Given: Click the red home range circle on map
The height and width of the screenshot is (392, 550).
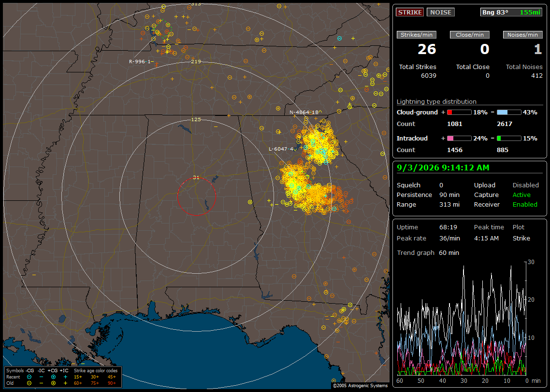Looking at the screenshot, I should pos(196,196).
